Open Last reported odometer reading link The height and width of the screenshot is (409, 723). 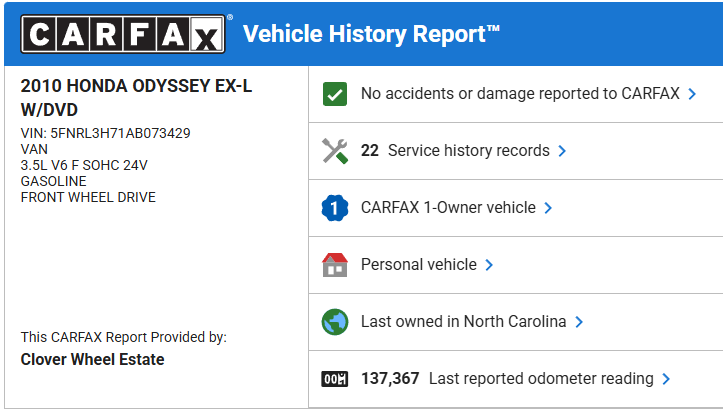click(x=540, y=379)
